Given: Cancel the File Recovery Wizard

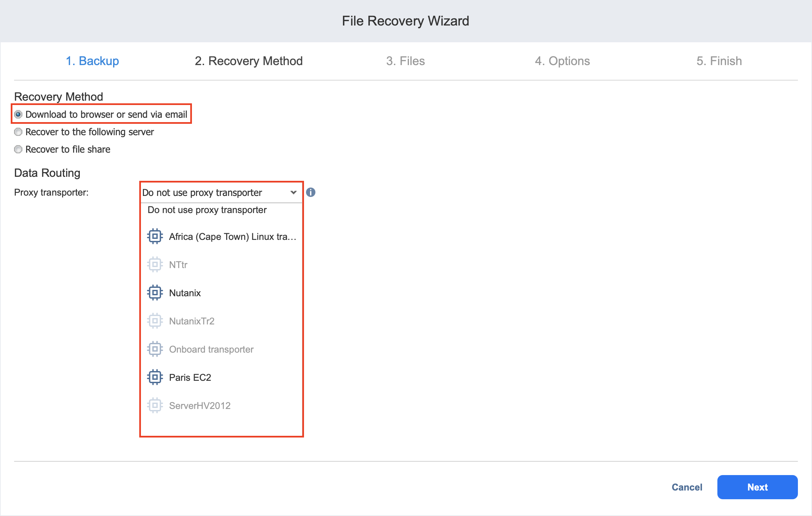Looking at the screenshot, I should [x=687, y=487].
